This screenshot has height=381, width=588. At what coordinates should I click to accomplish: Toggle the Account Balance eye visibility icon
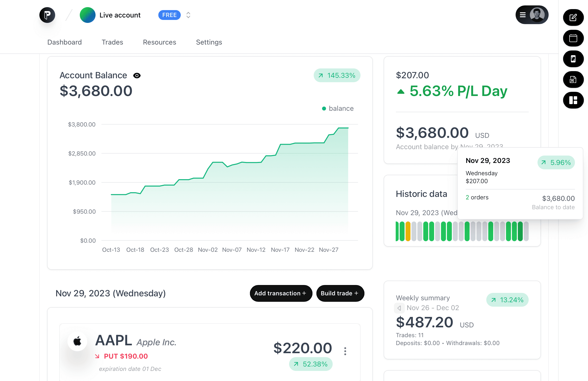tap(137, 76)
